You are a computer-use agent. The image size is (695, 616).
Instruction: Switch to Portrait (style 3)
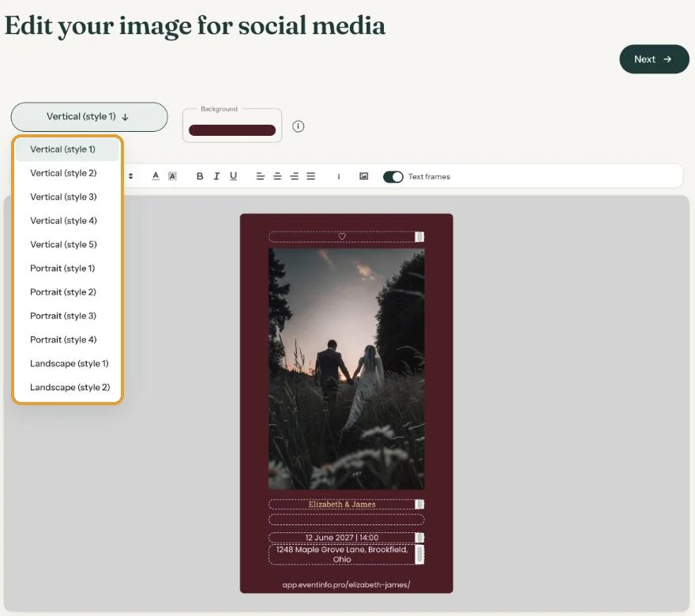click(67, 316)
